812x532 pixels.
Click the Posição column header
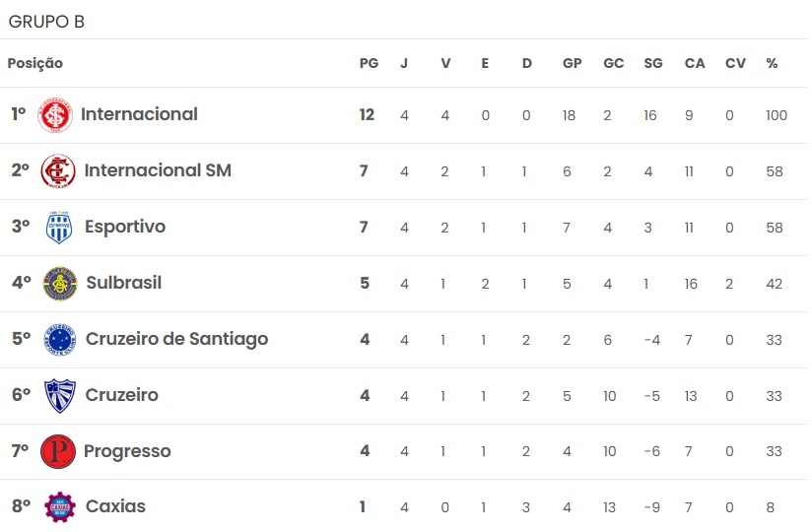(35, 63)
